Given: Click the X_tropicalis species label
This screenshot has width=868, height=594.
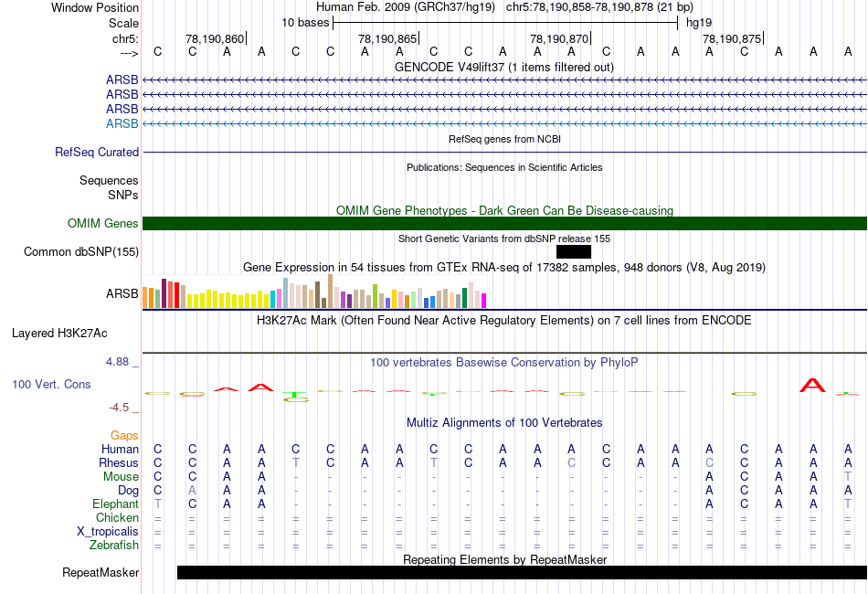Looking at the screenshot, I should pos(108,532).
